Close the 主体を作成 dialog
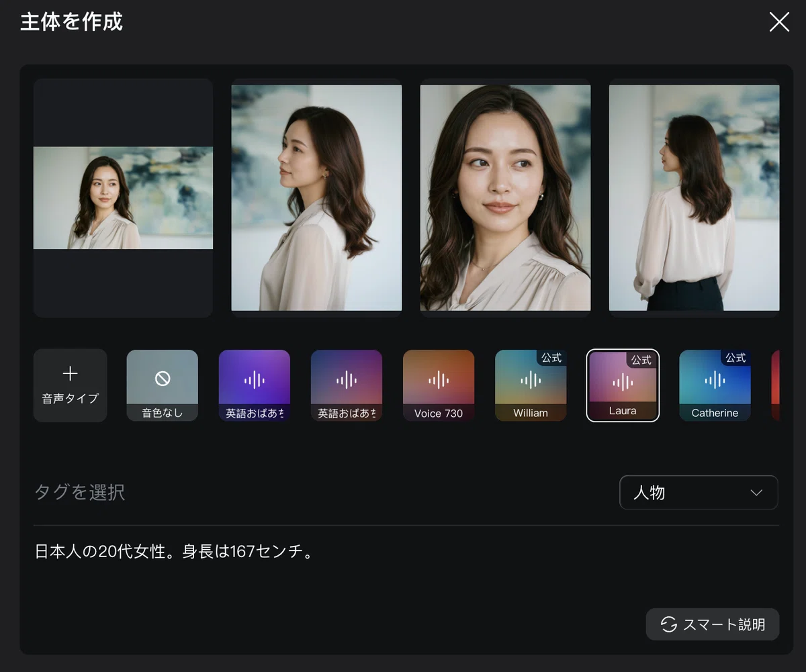 pyautogui.click(x=779, y=22)
